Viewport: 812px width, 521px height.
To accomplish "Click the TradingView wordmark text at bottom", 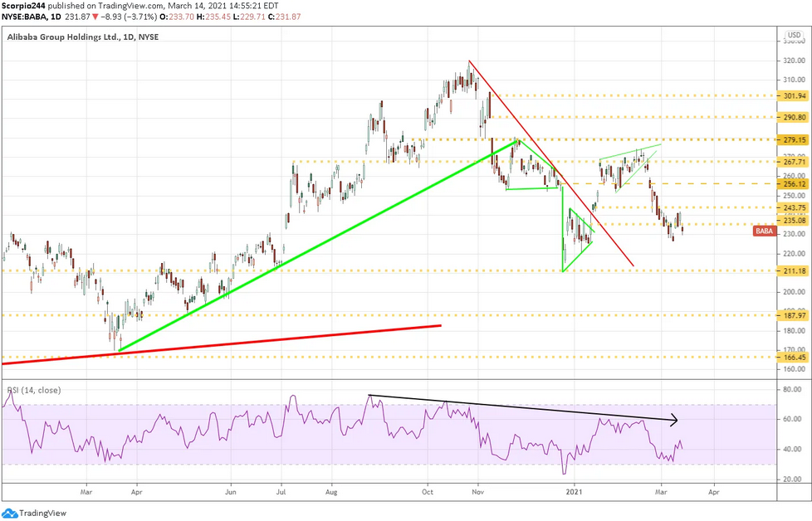I will (x=43, y=514).
